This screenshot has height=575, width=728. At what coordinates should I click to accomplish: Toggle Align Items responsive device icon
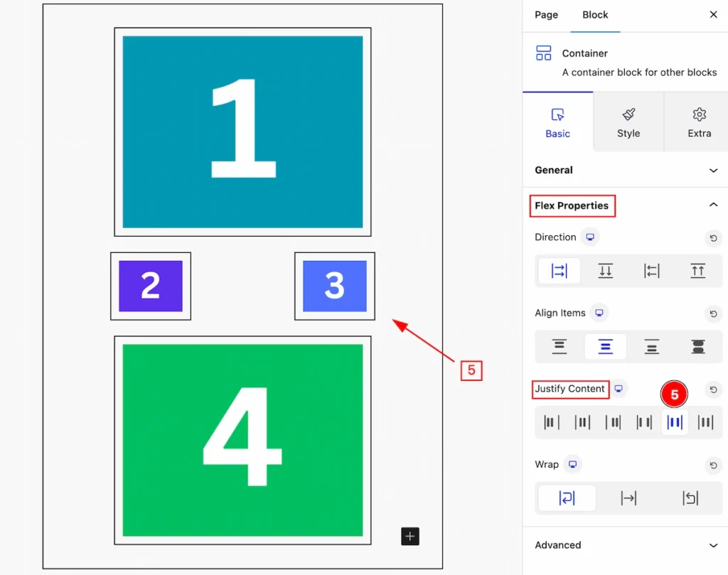(599, 313)
